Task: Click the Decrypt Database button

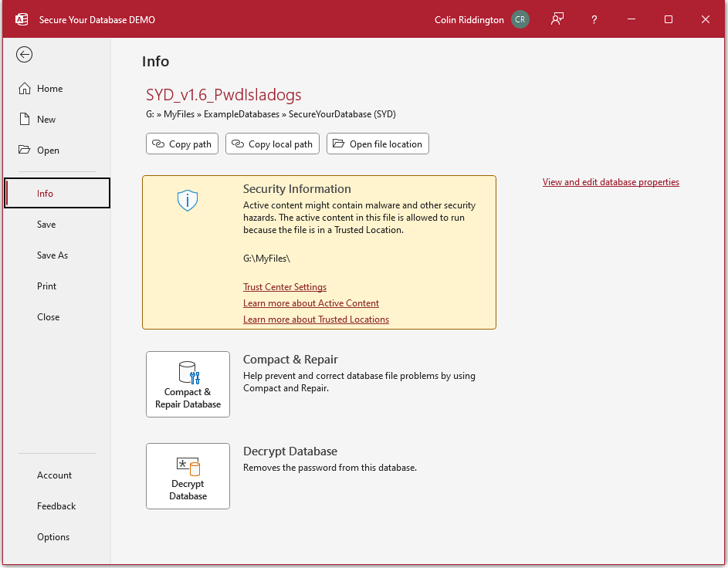Action: coord(188,476)
